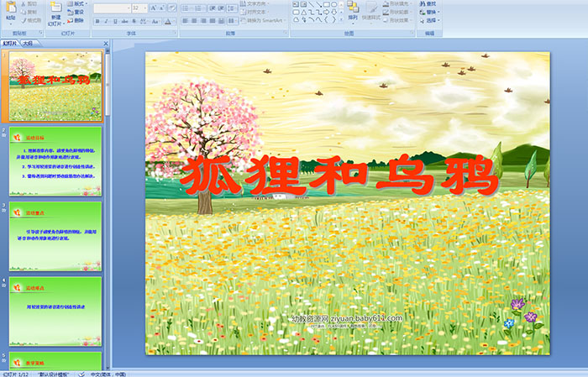588x377 pixels.
Task: Click the Copy (复制) command
Action: [x=29, y=12]
